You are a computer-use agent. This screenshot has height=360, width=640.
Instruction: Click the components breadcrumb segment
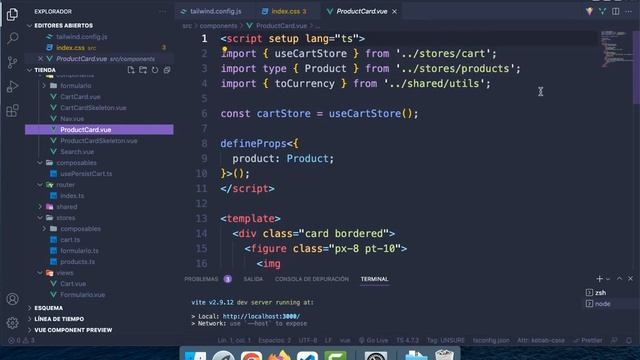click(x=218, y=26)
